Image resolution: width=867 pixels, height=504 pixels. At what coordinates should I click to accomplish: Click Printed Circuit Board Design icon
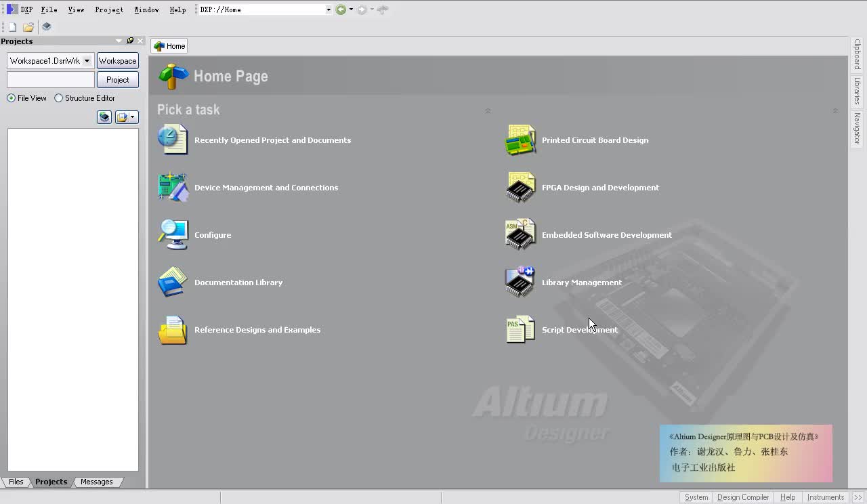(520, 140)
